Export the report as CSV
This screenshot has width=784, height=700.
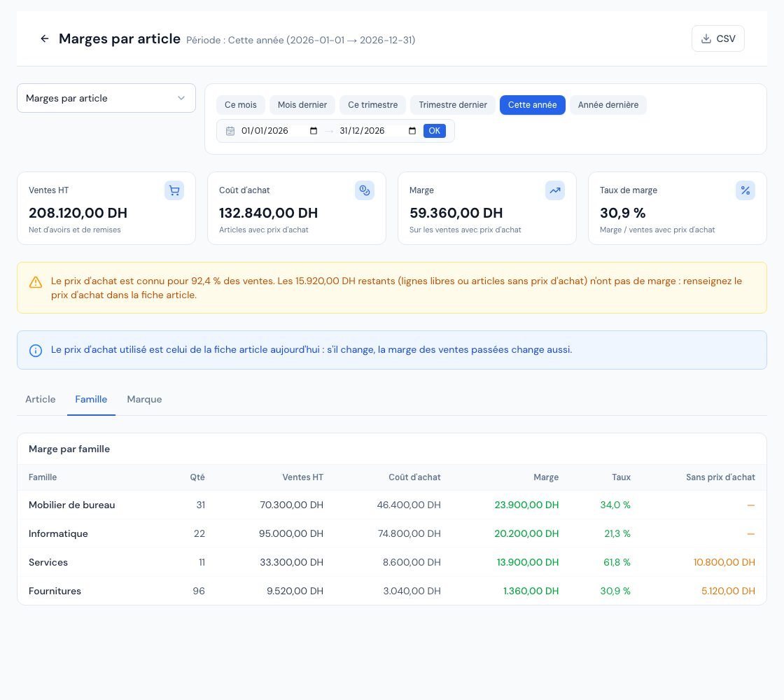[718, 38]
